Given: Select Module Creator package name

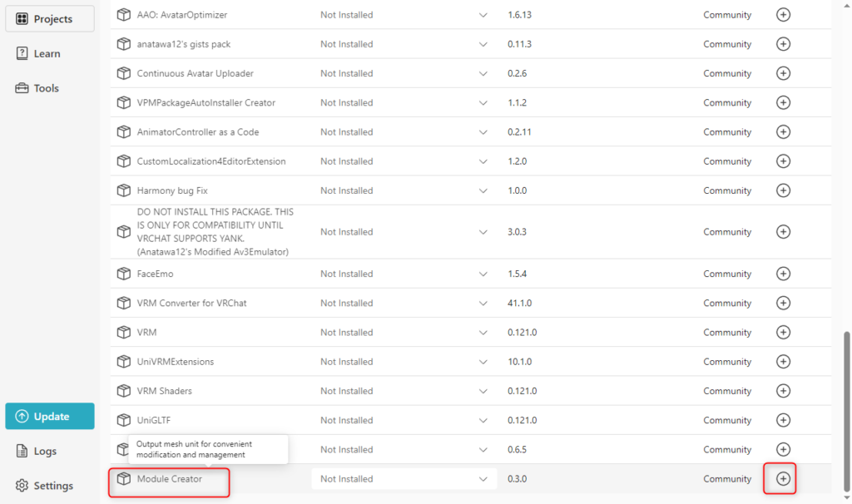Looking at the screenshot, I should point(170,479).
